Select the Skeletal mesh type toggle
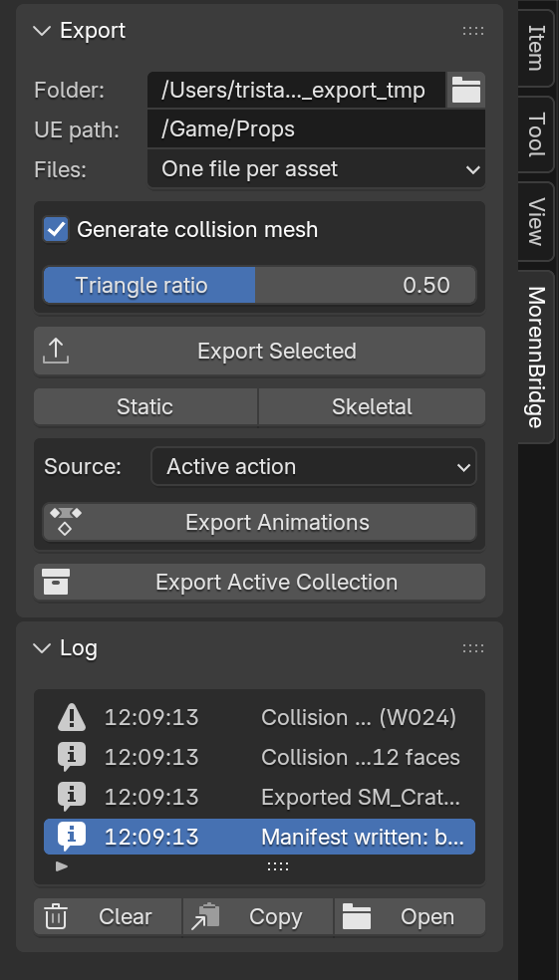This screenshot has height=980, width=559. coord(372,407)
